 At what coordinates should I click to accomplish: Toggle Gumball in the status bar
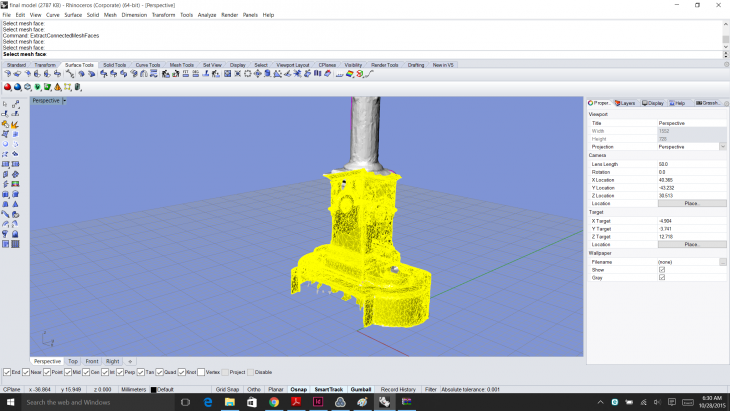pos(361,389)
